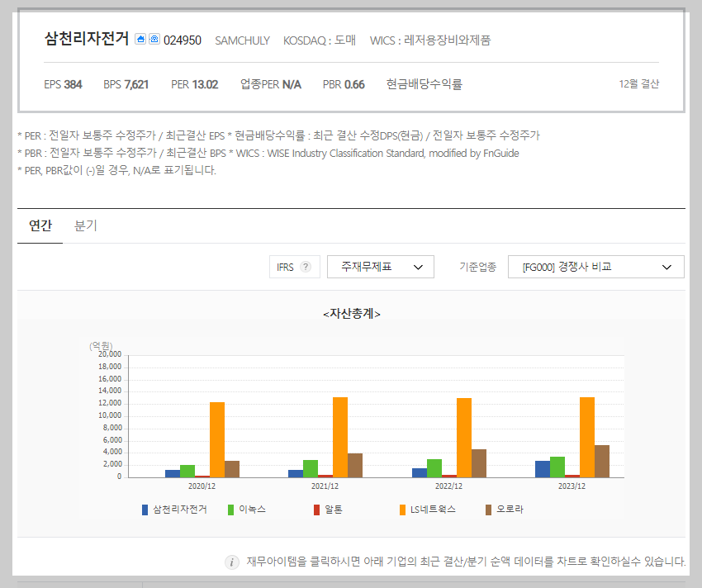The image size is (702, 588).
Task: Toggle 삼천리자전거 blue legend swatch
Action: [145, 510]
